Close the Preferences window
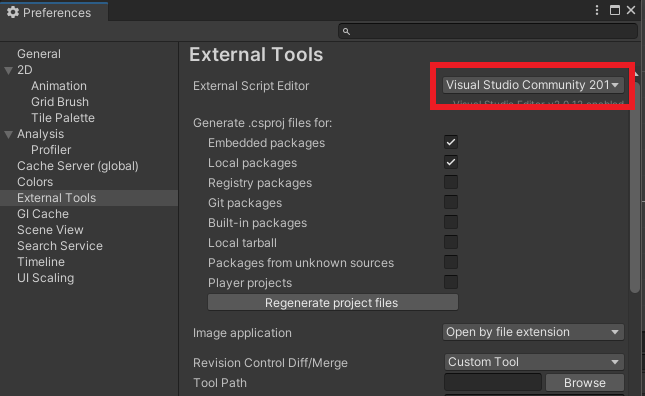The height and width of the screenshot is (396, 645). (631, 10)
